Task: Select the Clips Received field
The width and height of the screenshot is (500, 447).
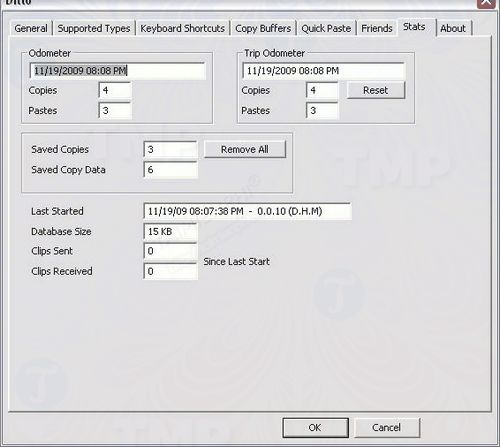Action: coord(171,271)
